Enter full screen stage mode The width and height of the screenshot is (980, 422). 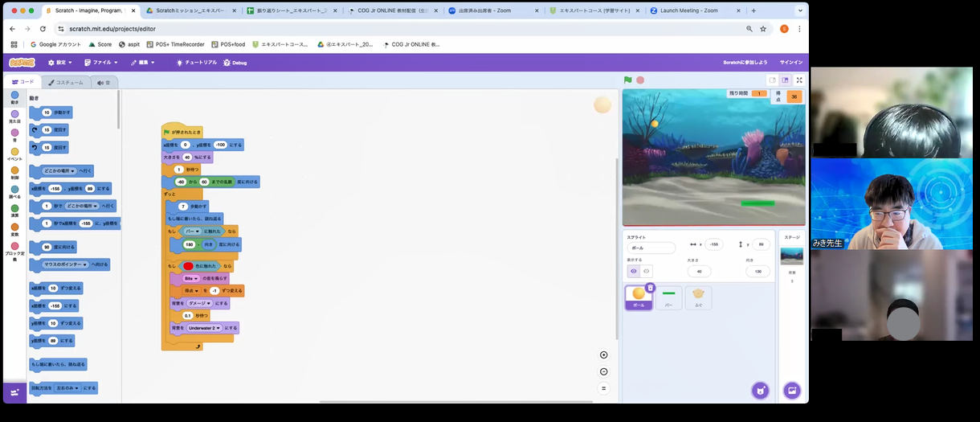click(799, 80)
